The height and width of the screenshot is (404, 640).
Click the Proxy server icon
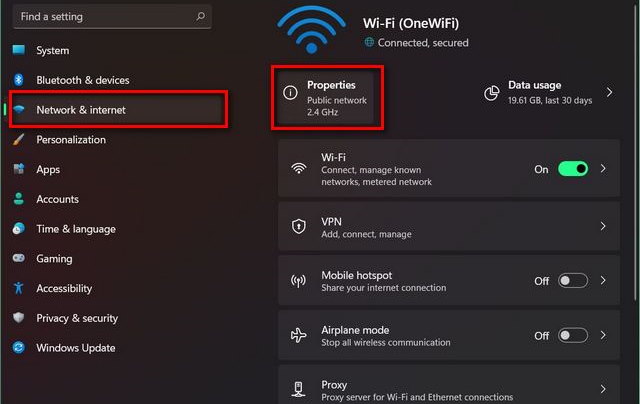pyautogui.click(x=298, y=389)
